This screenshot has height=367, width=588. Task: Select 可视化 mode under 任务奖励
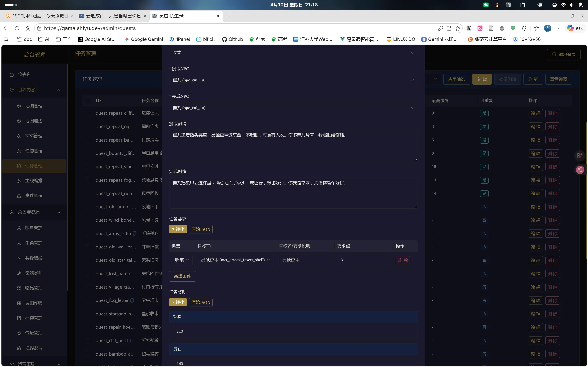tap(178, 303)
